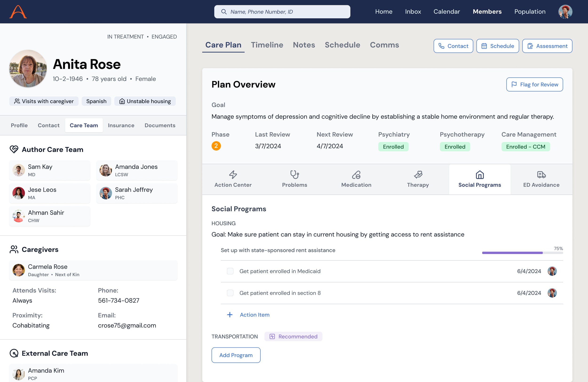The width and height of the screenshot is (588, 382).
Task: Check Get patient enrolled in section 8
Action: 230,293
